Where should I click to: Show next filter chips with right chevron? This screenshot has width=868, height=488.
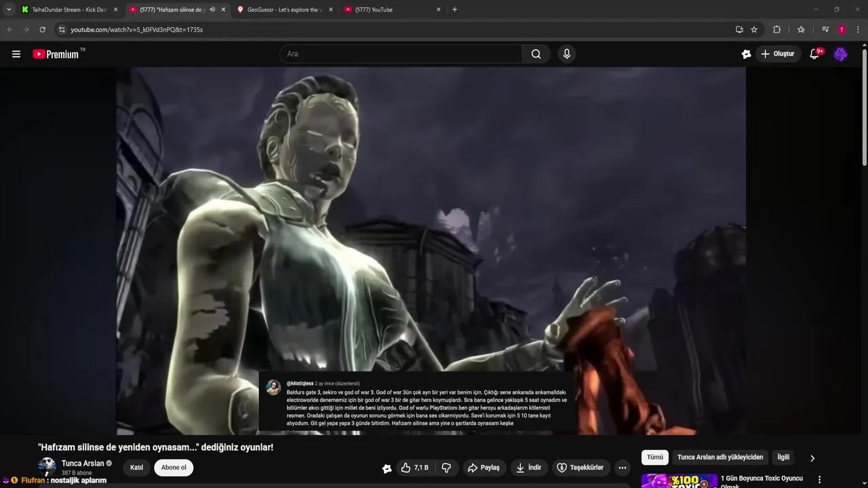pos(812,458)
